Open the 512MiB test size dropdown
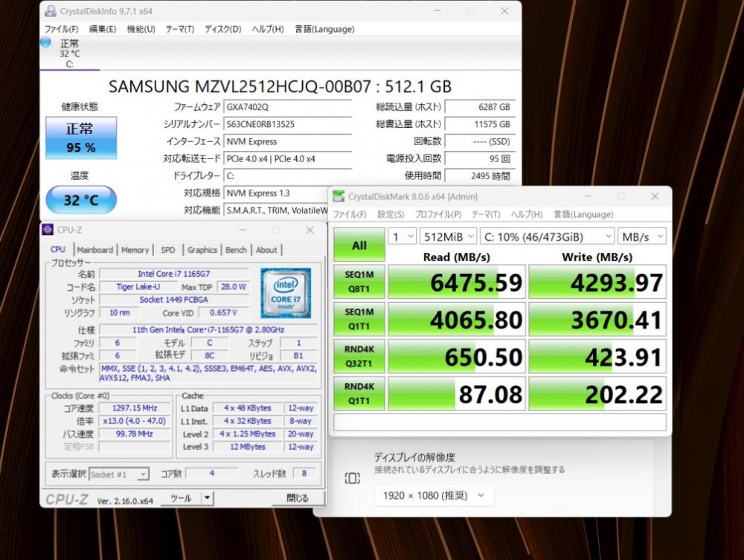This screenshot has width=744, height=560. pos(448,236)
